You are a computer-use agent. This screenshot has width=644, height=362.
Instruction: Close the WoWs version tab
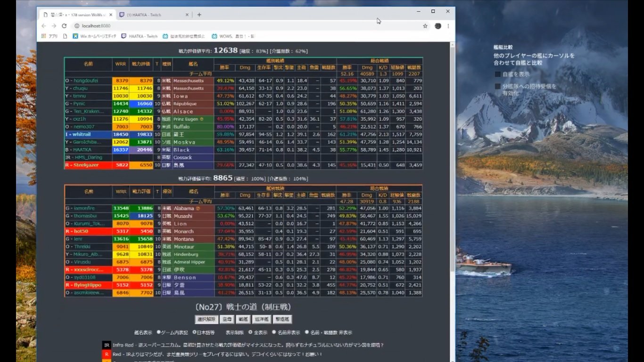coord(110,15)
